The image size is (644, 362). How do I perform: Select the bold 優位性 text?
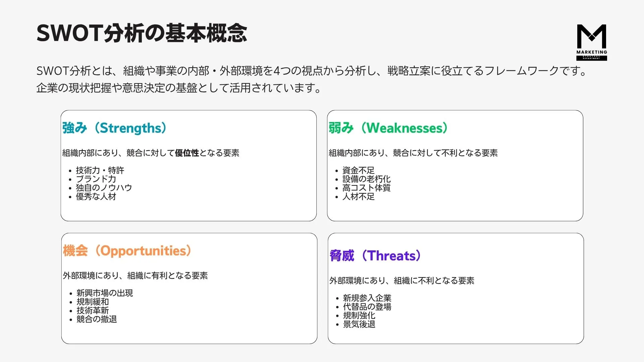tap(187, 153)
